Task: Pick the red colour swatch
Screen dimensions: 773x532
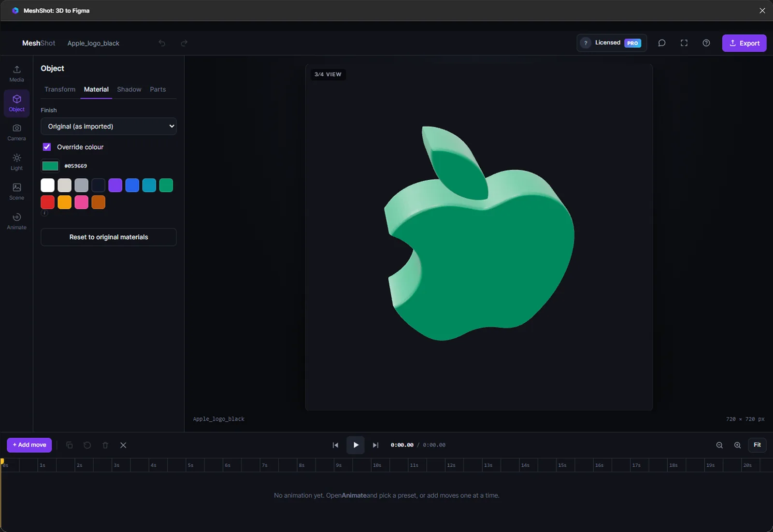Action: [47, 202]
